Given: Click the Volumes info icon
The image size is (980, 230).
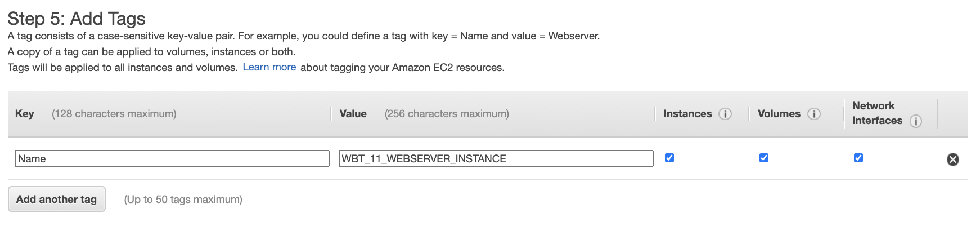Looking at the screenshot, I should [813, 114].
